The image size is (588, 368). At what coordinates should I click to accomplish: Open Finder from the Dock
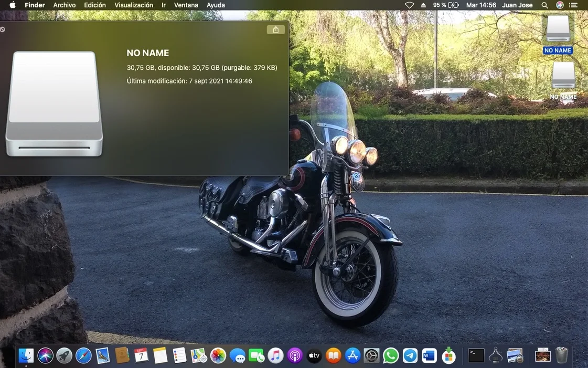click(26, 355)
